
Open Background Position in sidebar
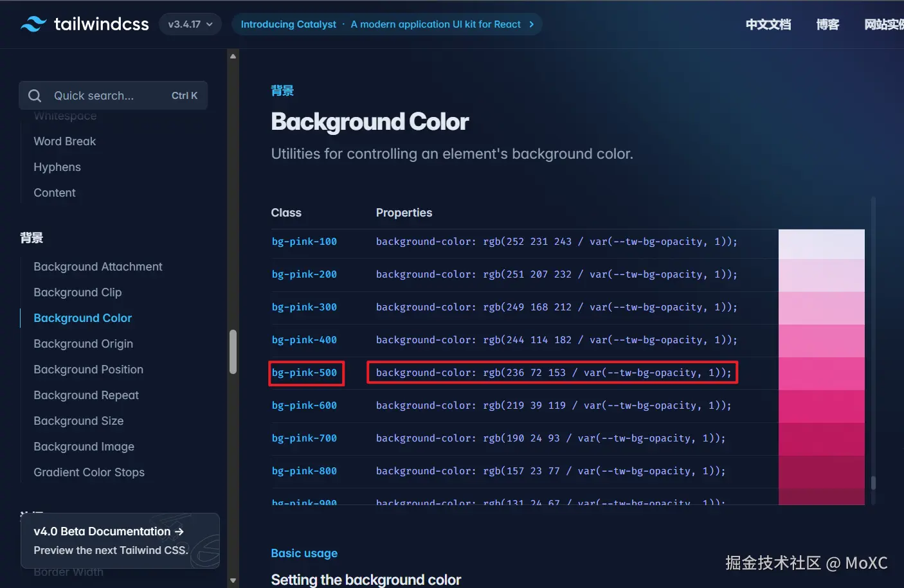[x=89, y=370]
